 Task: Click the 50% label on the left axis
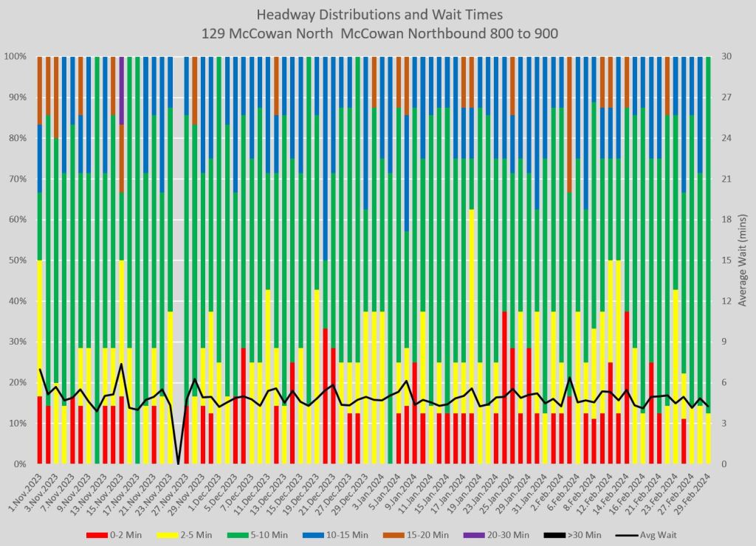[x=18, y=260]
